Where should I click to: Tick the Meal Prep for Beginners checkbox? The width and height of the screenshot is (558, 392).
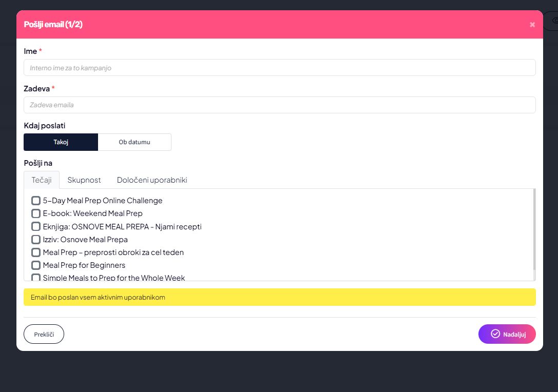[36, 265]
